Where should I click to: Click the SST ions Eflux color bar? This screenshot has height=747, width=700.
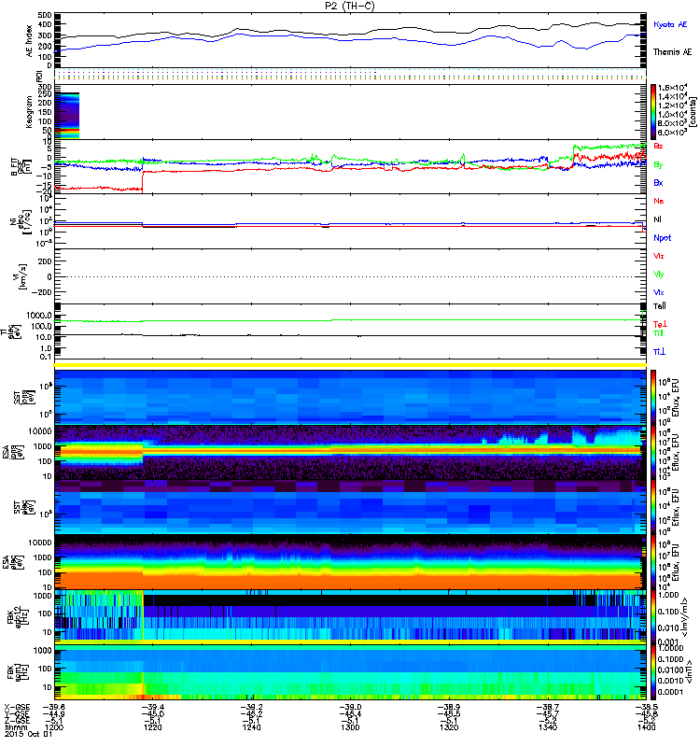tap(653, 396)
